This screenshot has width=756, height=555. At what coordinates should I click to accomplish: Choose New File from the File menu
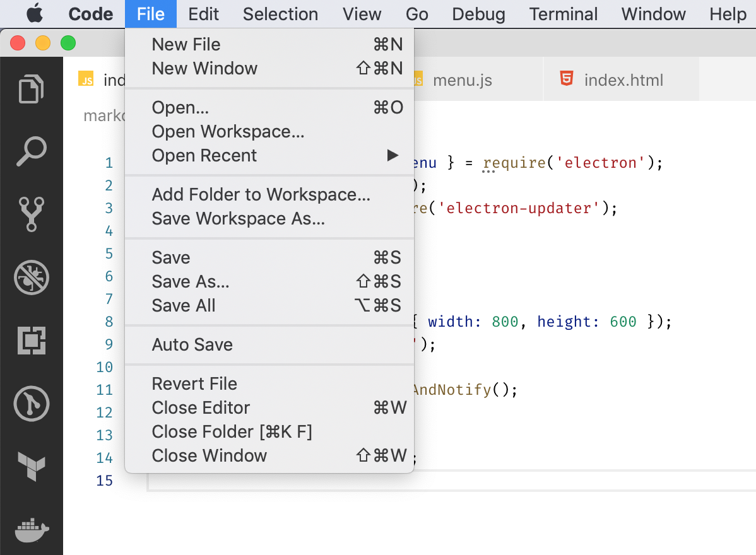(269, 44)
